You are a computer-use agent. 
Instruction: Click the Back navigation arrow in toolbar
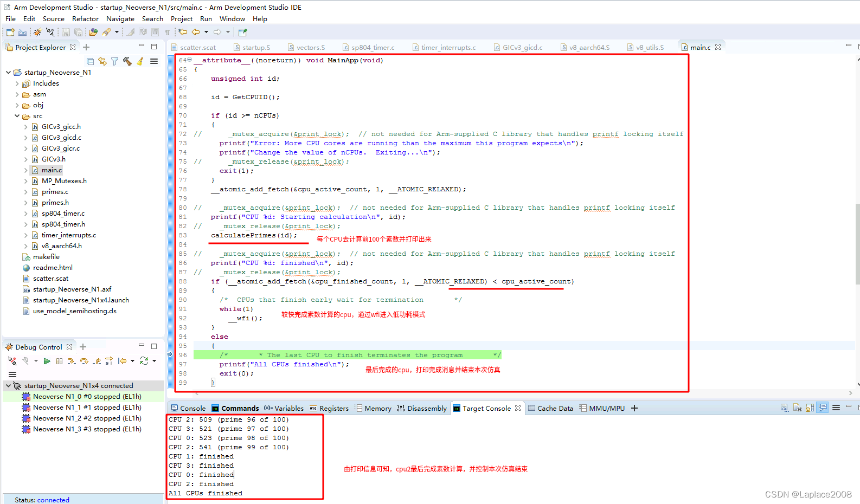tap(196, 33)
